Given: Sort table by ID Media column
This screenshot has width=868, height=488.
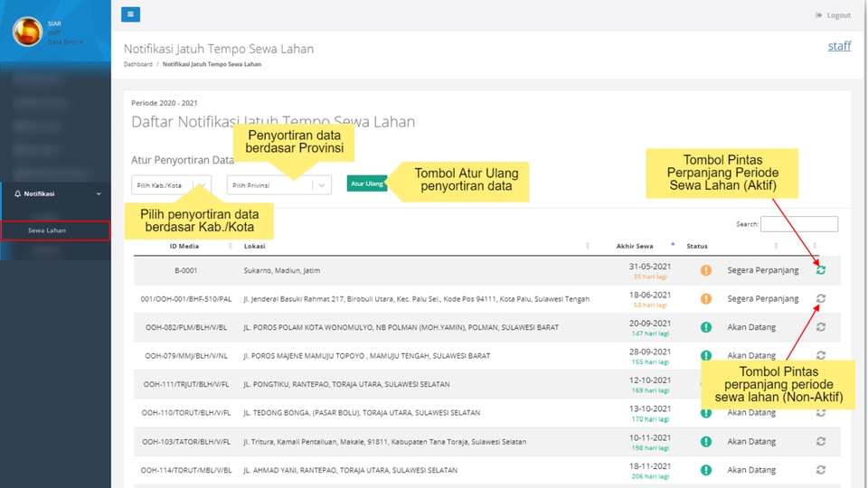Looking at the screenshot, I should pos(184,246).
